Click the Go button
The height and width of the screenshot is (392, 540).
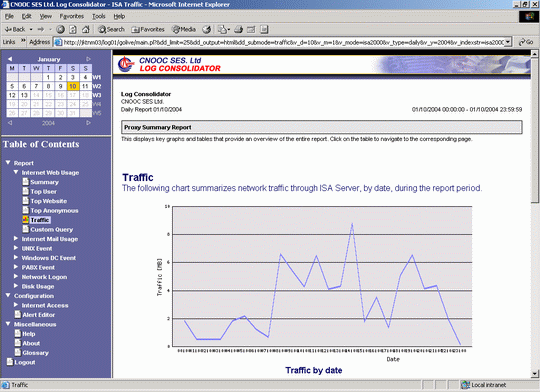tap(526, 42)
